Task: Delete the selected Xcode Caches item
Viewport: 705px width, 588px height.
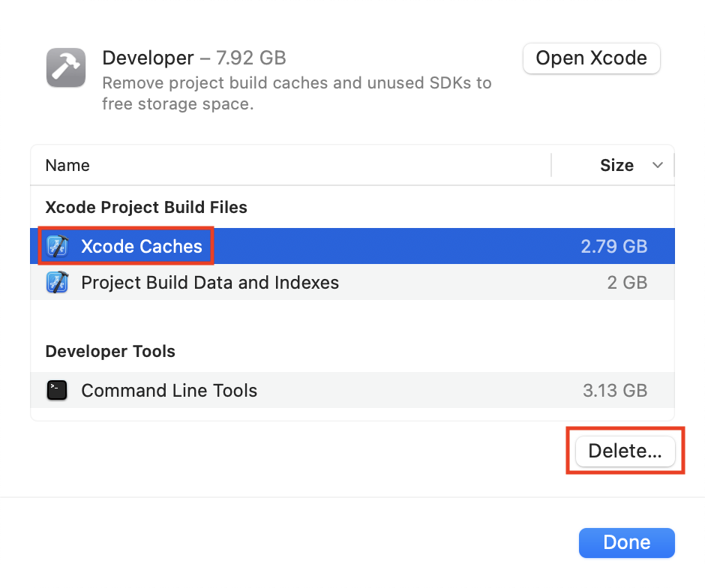Action: click(x=625, y=451)
